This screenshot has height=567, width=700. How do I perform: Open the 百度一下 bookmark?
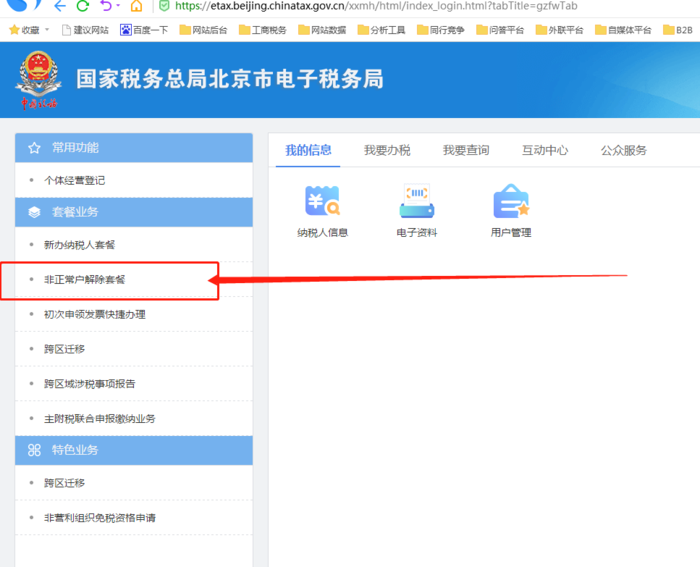(x=144, y=30)
